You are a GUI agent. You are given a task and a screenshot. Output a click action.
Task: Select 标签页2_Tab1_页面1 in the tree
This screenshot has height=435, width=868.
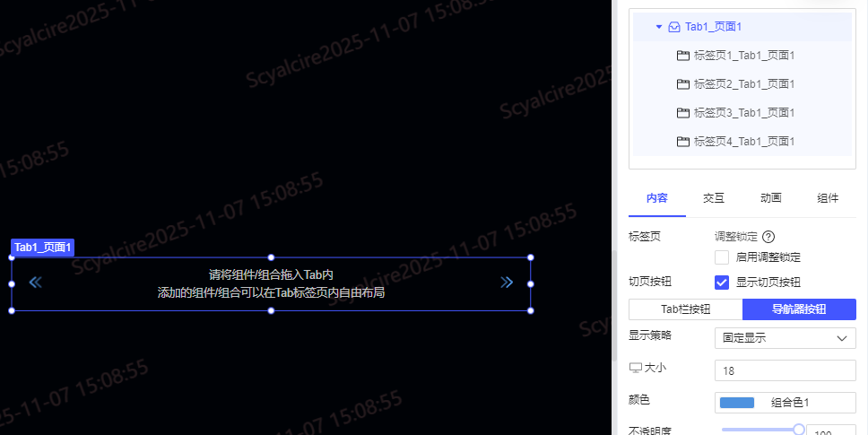[x=742, y=84]
